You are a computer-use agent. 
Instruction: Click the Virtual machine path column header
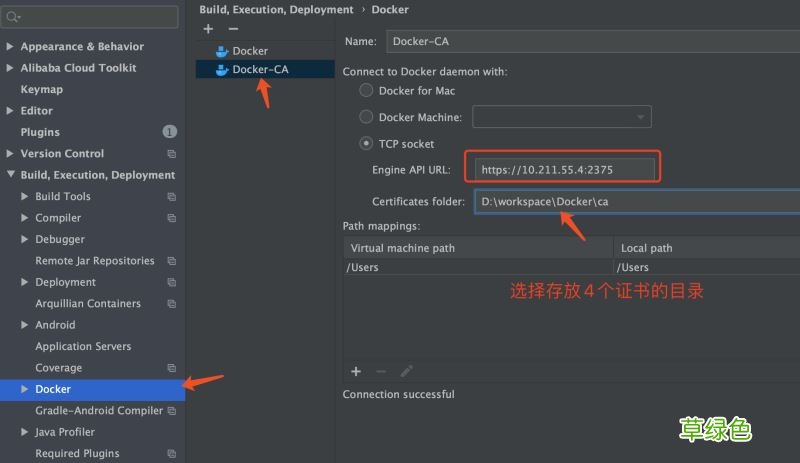click(x=478, y=248)
